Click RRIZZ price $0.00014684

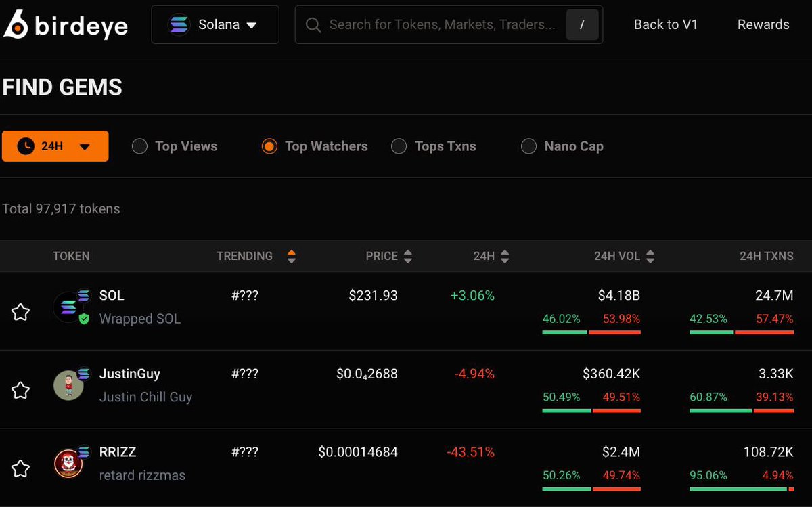[358, 451]
